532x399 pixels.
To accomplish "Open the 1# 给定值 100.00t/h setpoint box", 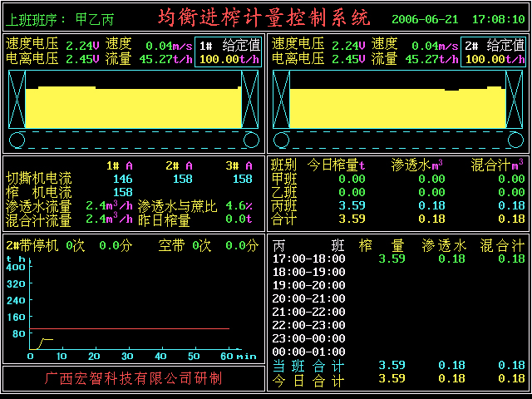I will [x=229, y=52].
